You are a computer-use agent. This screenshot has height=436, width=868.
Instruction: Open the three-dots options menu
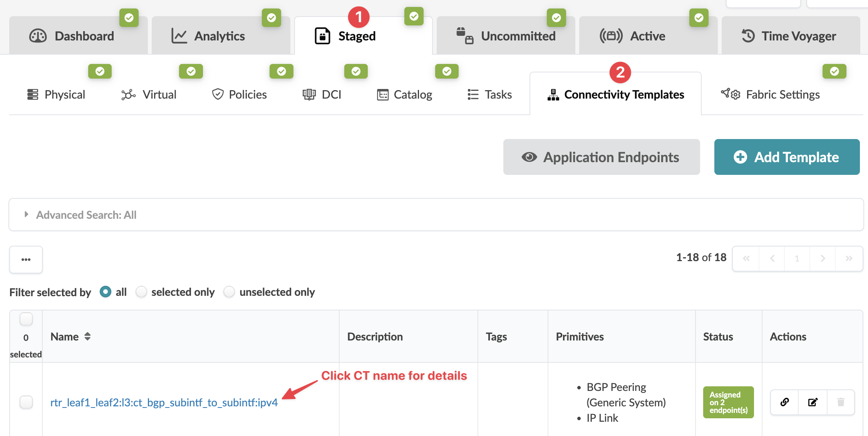tap(26, 259)
